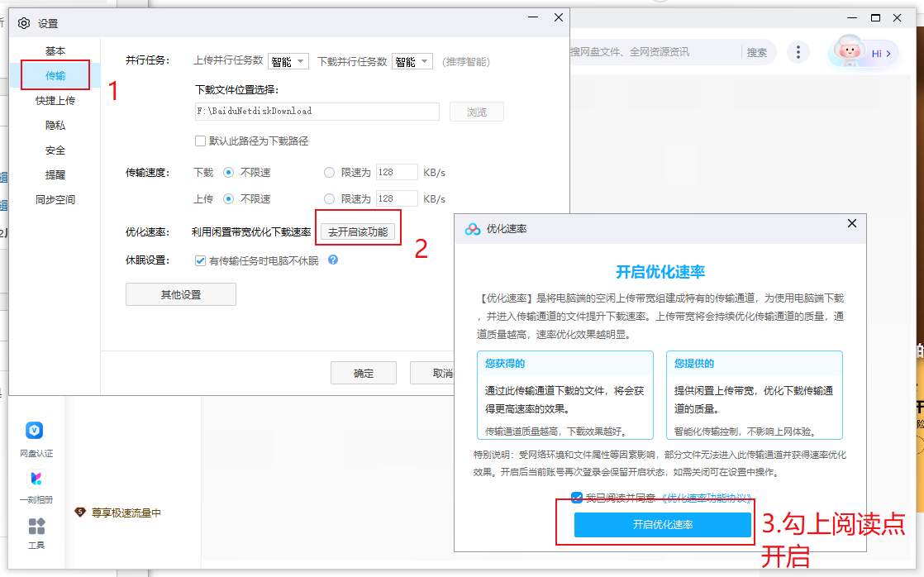
Task: Click the help question mark beside 休眠设置
Action: point(333,260)
